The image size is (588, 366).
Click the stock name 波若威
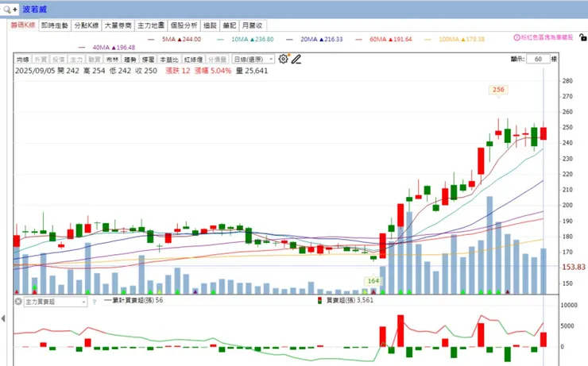click(x=34, y=10)
